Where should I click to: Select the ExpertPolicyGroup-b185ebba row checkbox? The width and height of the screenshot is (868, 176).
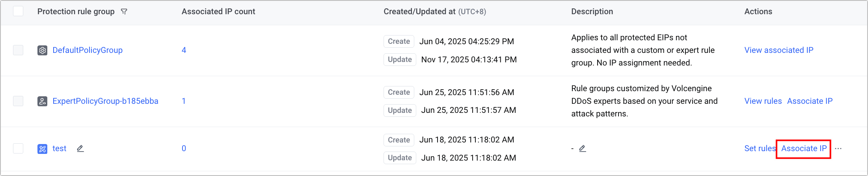pos(18,101)
